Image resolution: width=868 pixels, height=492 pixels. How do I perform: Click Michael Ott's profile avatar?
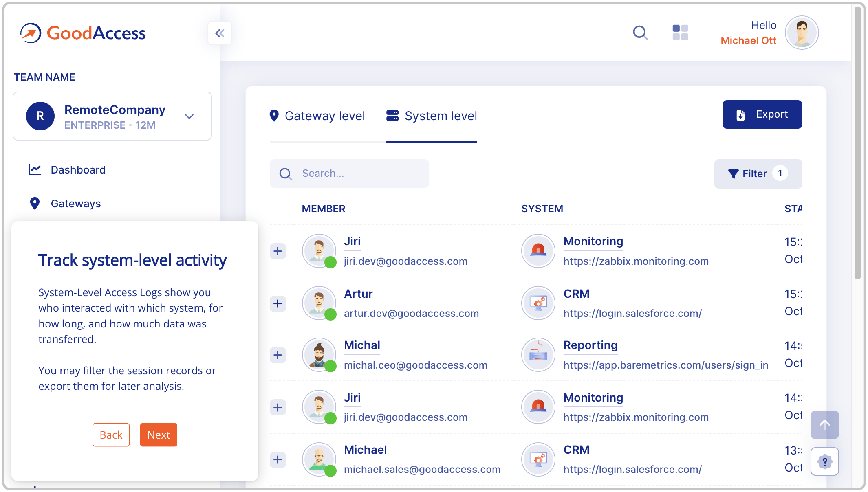[802, 33]
